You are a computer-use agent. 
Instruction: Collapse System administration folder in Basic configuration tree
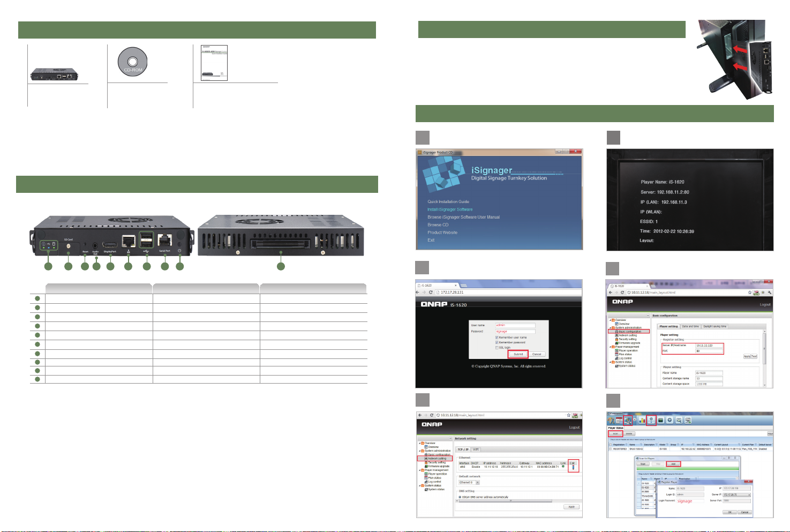(610, 328)
